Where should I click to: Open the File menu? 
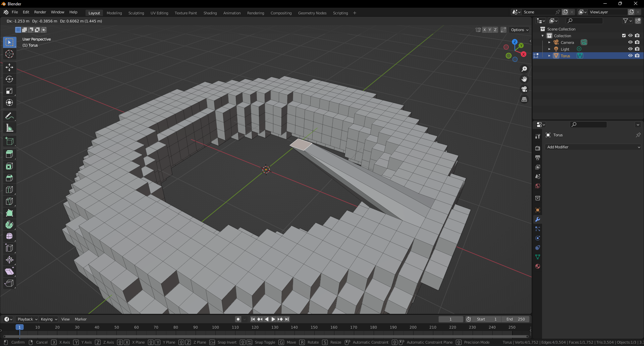click(15, 12)
